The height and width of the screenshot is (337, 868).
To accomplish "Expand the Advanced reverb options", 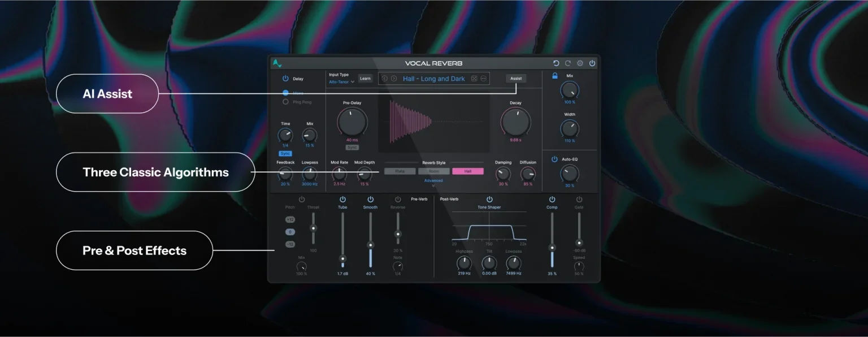I will point(433,182).
